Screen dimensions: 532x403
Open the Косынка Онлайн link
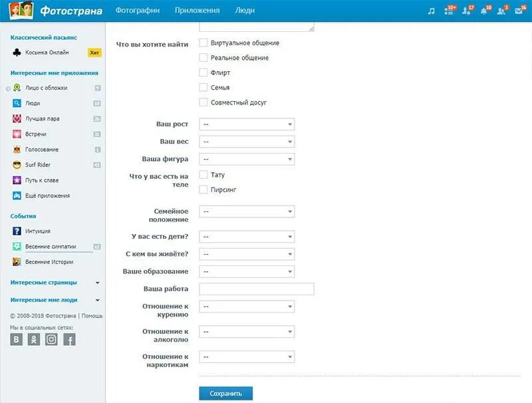click(x=47, y=53)
